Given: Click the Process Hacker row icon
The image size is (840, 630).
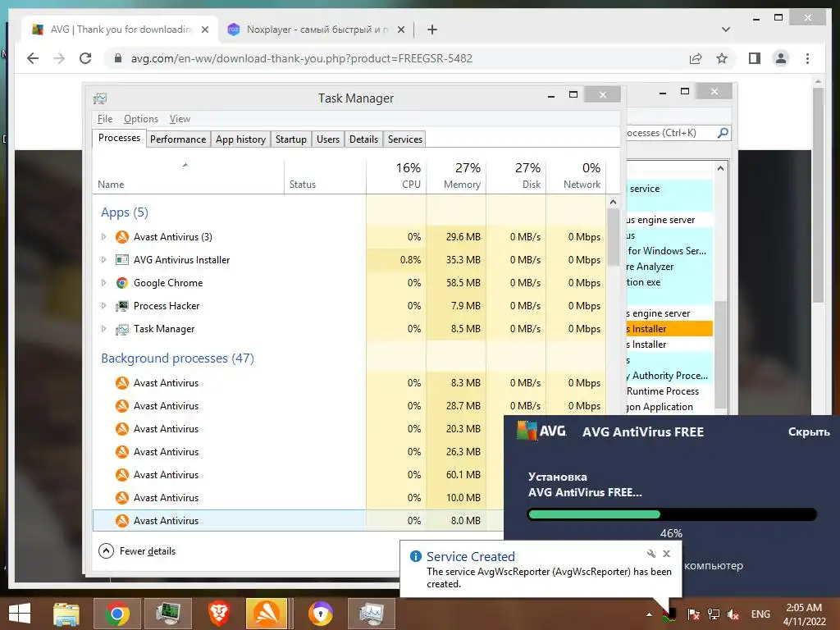Looking at the screenshot, I should click(x=122, y=306).
